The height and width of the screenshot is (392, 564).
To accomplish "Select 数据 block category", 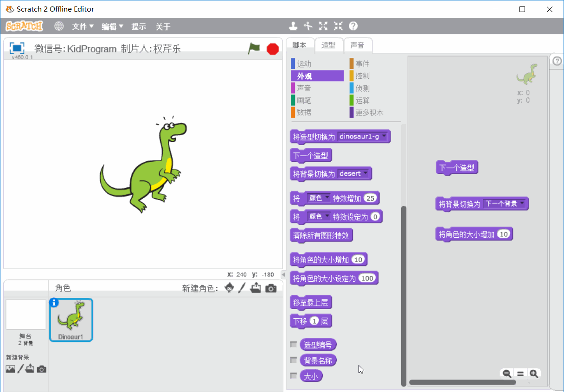I will click(x=317, y=112).
